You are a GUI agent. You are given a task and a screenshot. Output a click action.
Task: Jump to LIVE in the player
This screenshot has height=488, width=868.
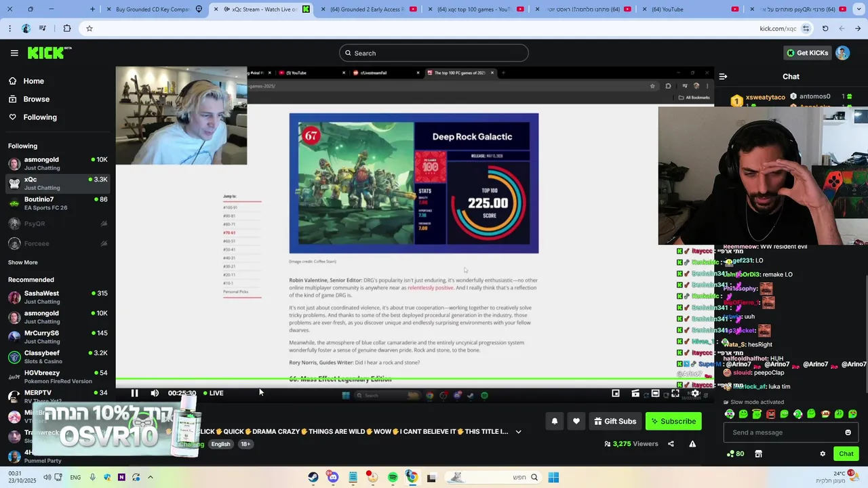click(x=213, y=393)
